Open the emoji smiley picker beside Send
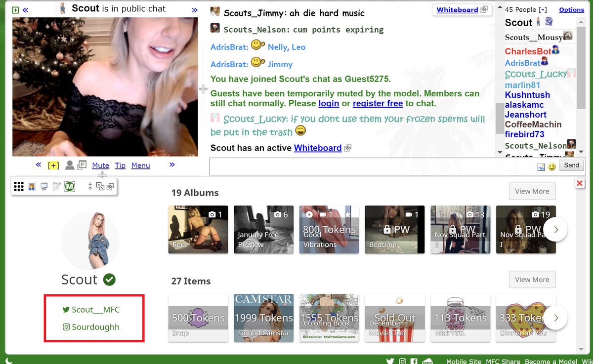This screenshot has width=593, height=364. coord(552,167)
